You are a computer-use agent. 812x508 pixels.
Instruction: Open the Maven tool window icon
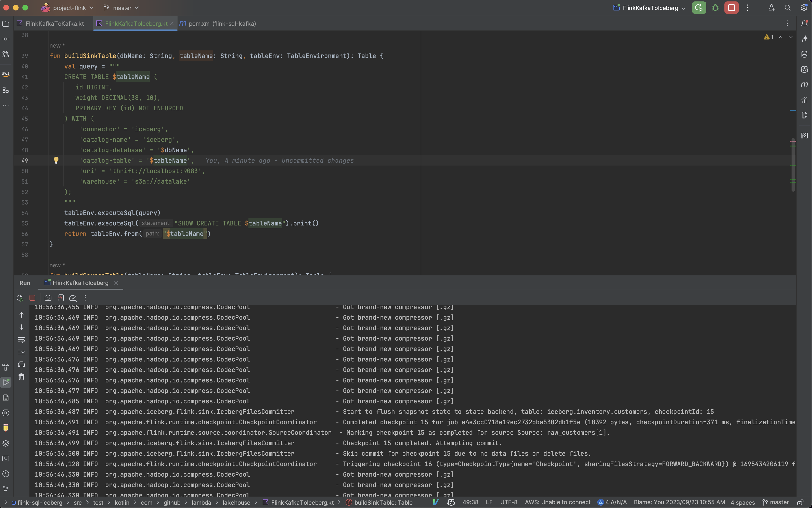tap(804, 85)
